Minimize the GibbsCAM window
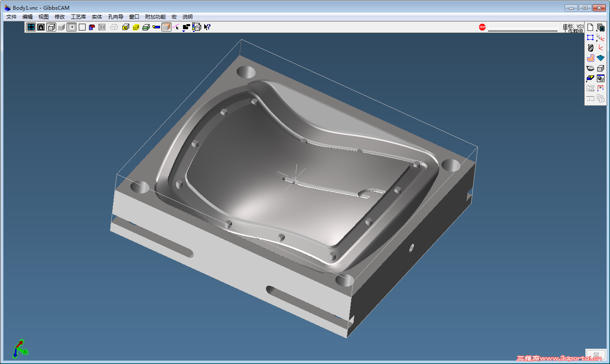This screenshot has height=364, width=610. (571, 8)
